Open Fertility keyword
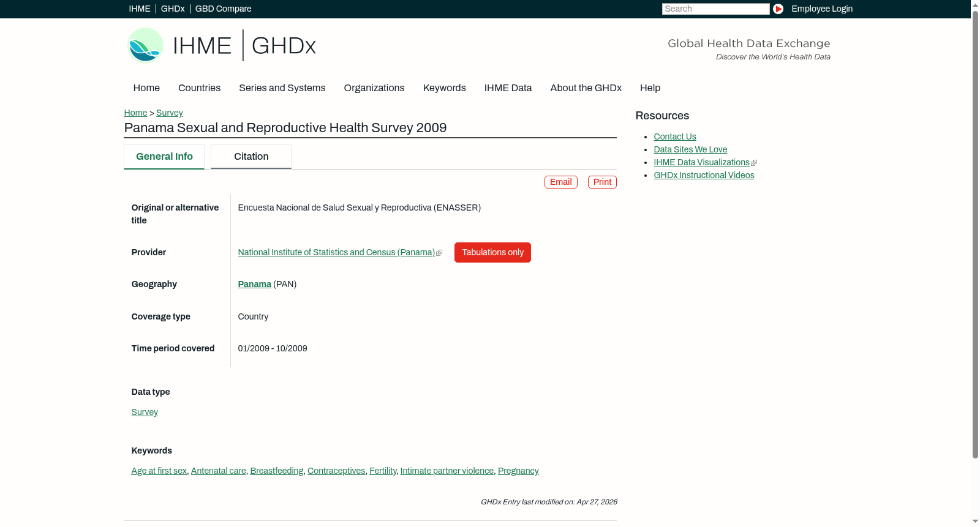The image size is (980, 527). click(383, 471)
